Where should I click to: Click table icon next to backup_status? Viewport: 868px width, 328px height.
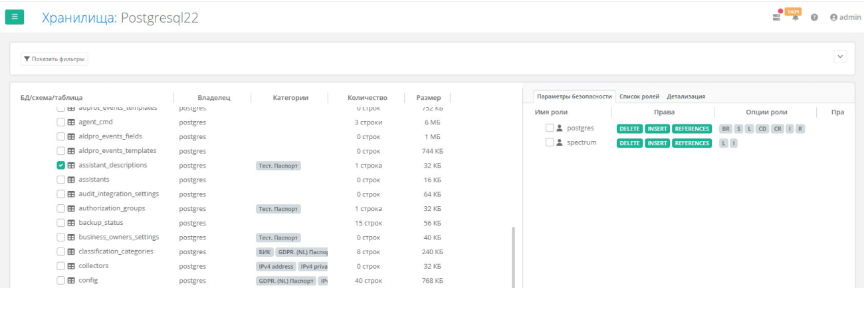(x=71, y=223)
